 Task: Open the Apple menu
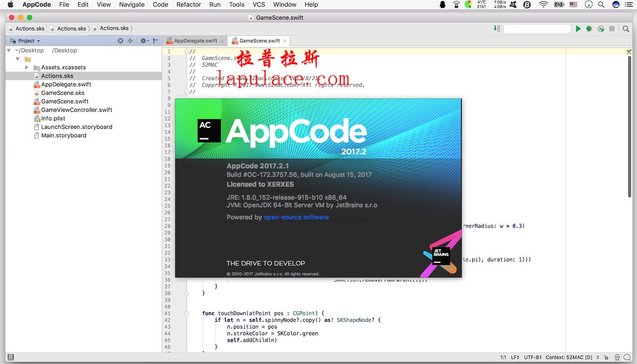click(10, 4)
